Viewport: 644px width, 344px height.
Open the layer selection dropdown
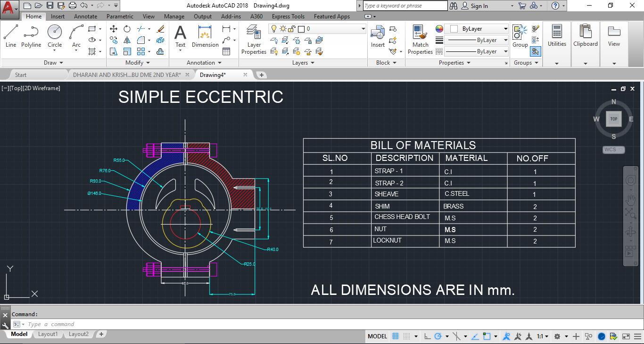tap(363, 29)
